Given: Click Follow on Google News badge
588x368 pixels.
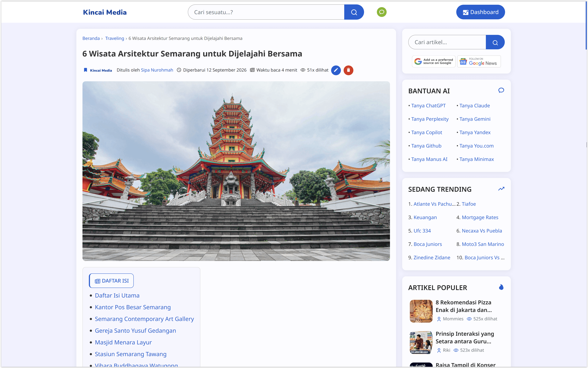Looking at the screenshot, I should (x=479, y=61).
